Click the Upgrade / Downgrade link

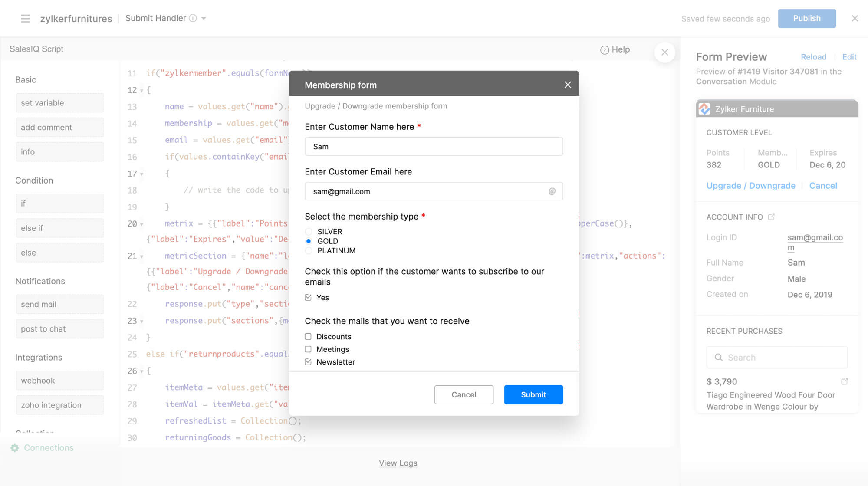coord(750,185)
